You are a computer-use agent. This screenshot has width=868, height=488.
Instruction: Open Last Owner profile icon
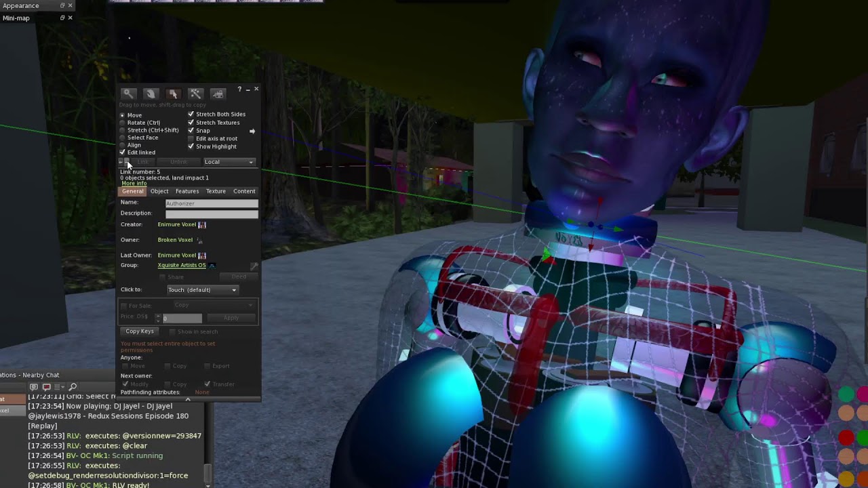pos(202,256)
